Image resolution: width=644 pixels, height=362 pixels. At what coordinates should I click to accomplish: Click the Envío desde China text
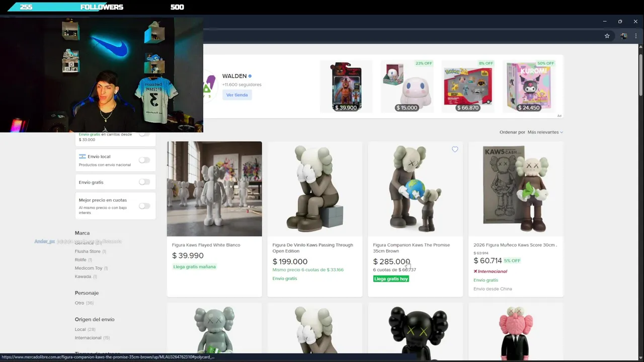click(x=493, y=289)
